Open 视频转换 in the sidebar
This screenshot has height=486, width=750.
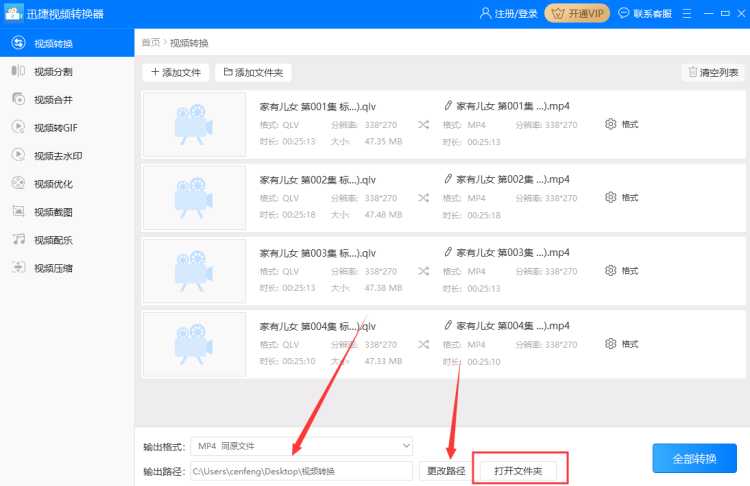tap(67, 43)
